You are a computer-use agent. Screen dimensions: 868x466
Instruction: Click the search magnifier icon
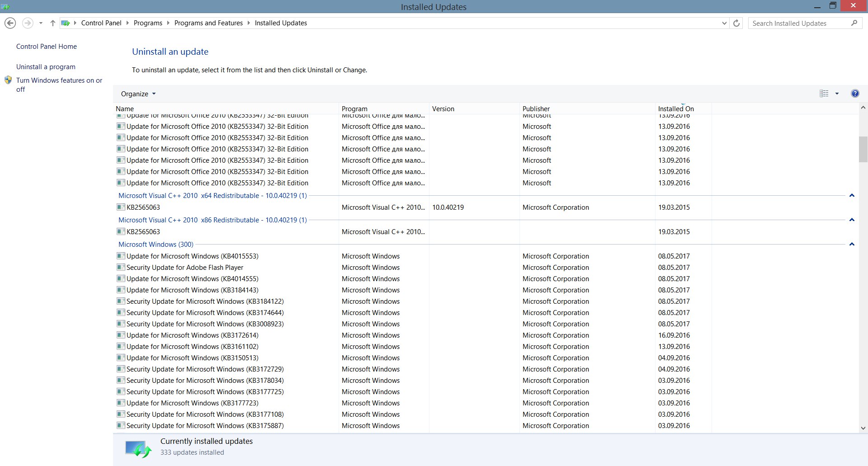854,23
